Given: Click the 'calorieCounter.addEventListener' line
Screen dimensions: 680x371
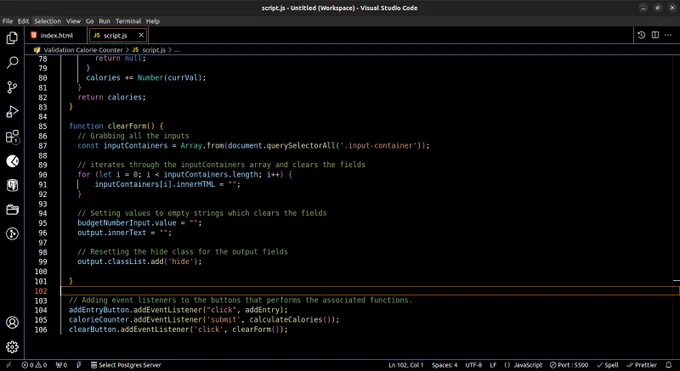Looking at the screenshot, I should pos(204,320).
